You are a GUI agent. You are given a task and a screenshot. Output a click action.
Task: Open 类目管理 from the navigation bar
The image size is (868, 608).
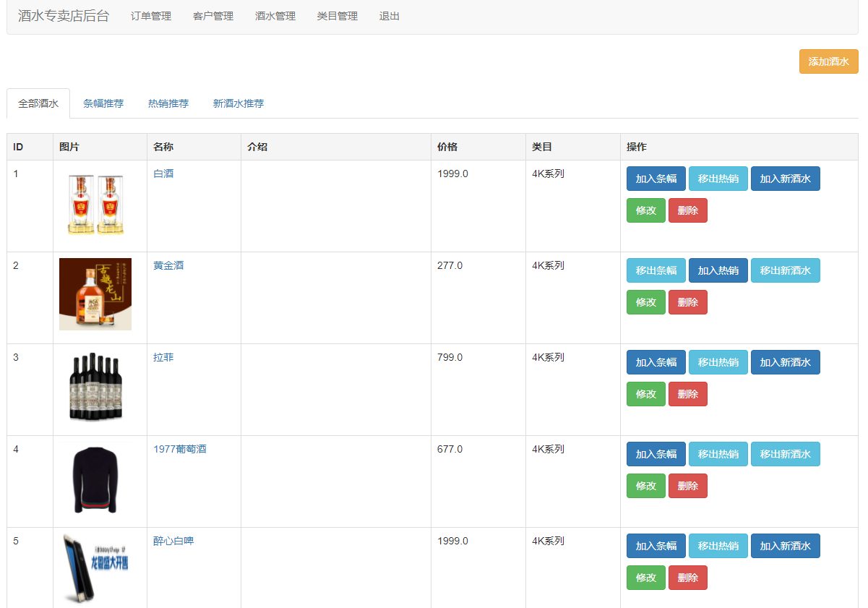336,15
